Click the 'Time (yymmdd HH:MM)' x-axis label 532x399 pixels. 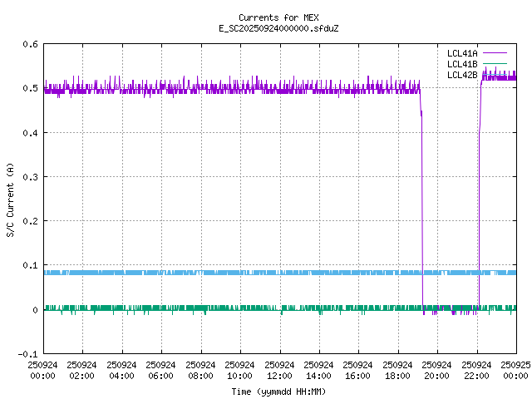point(278,390)
